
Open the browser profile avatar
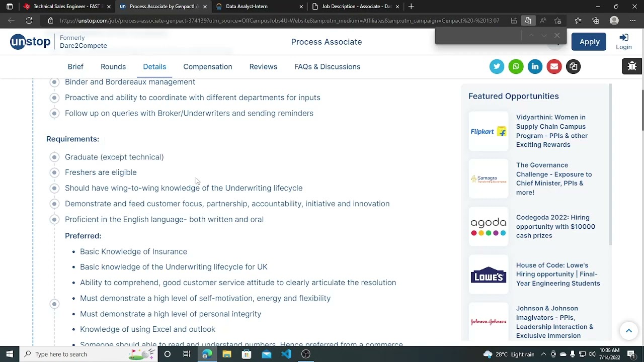point(614,21)
